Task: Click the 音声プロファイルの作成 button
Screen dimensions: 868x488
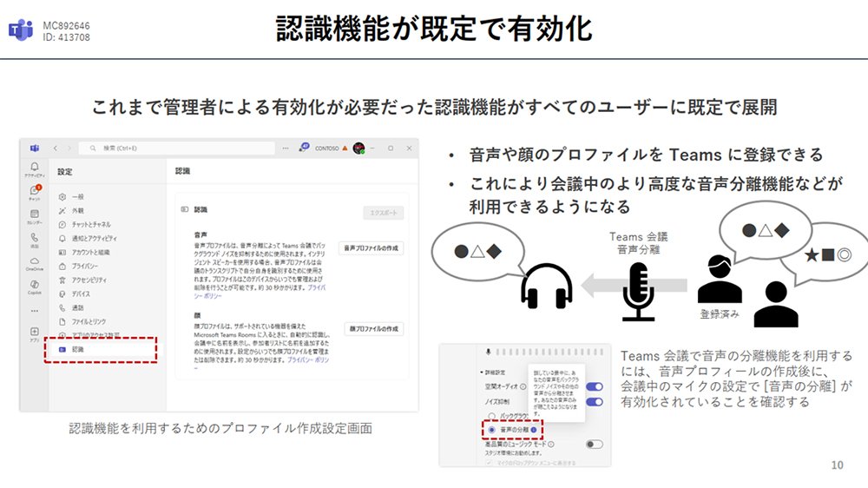Action: [371, 248]
